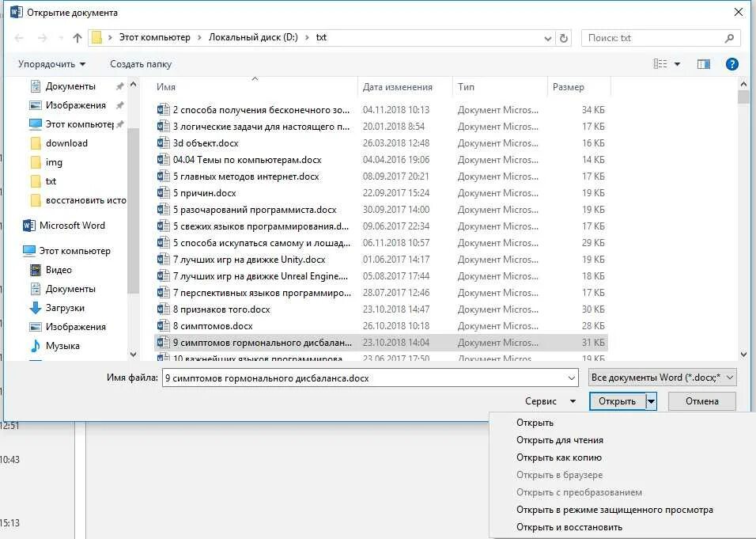The height and width of the screenshot is (539, 756).
Task: Choose Открыть как копию
Action: pyautogui.click(x=559, y=457)
